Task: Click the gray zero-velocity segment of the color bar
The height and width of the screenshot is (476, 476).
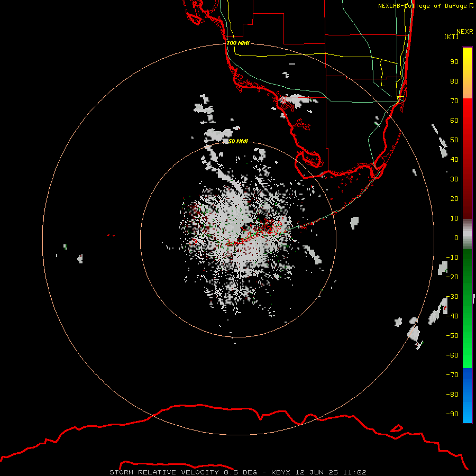Action: coord(467,234)
